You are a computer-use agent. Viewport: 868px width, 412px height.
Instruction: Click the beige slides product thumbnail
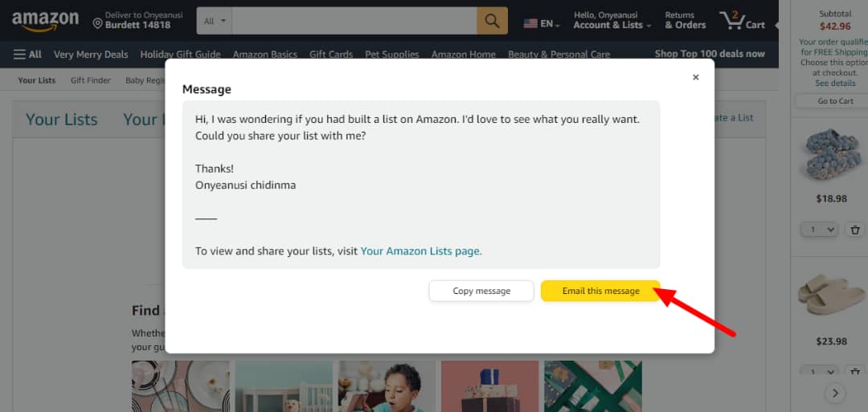pyautogui.click(x=832, y=296)
